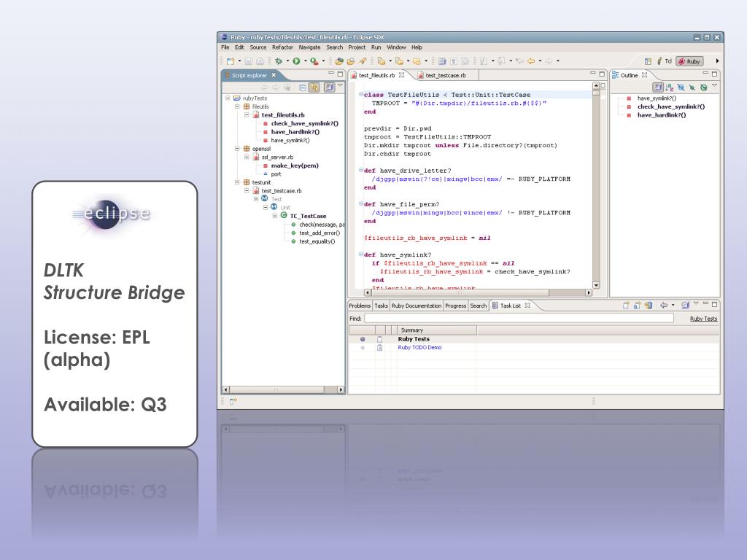Switch to the Ruby Documentation tab
Screen dimensions: 747x560
417,306
